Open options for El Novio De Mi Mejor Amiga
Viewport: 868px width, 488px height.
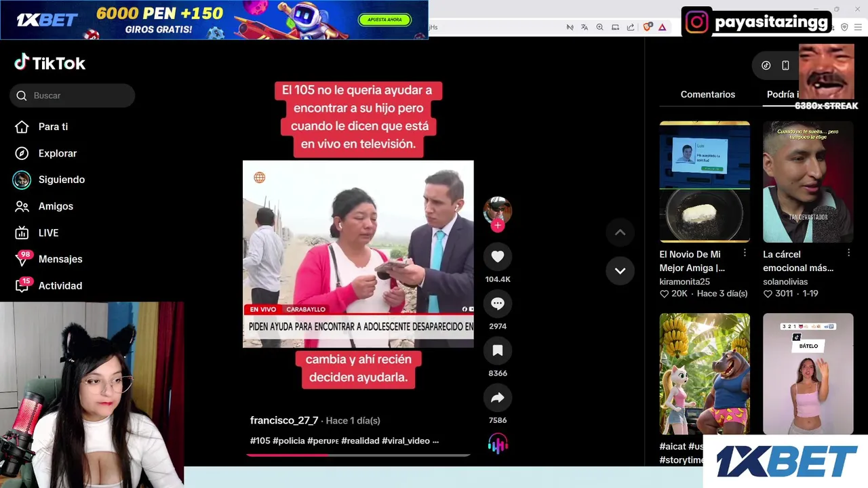click(745, 253)
